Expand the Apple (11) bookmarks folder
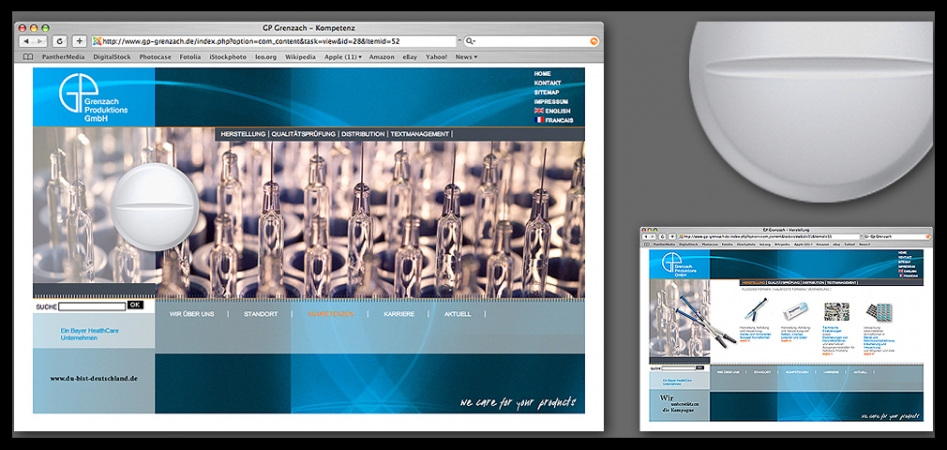 pyautogui.click(x=343, y=57)
